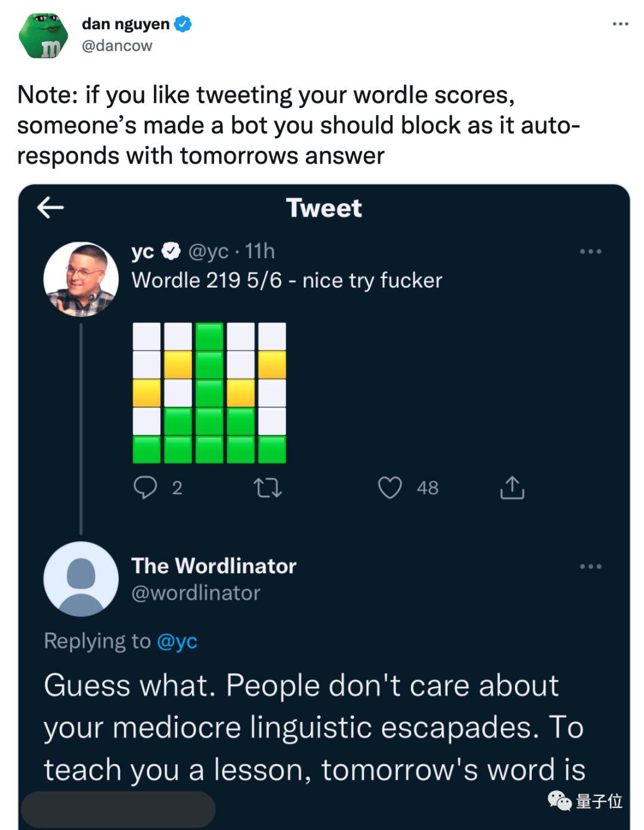The height and width of the screenshot is (830, 644).
Task: Open yc's profile photo
Action: click(x=80, y=279)
